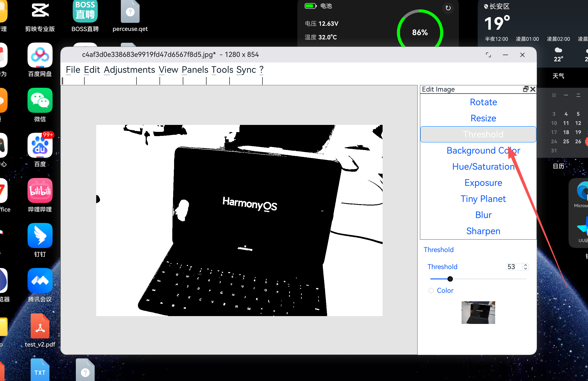This screenshot has height=381, width=588.
Task: Click the 天气 widget label
Action: coord(558,76)
